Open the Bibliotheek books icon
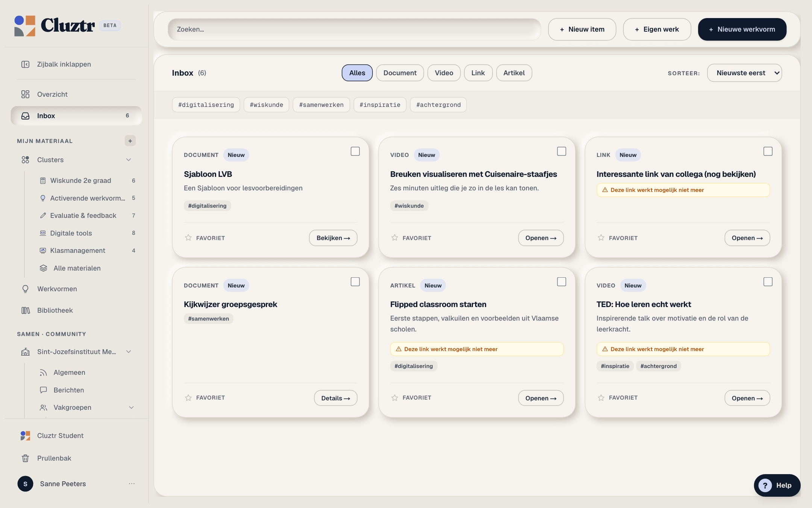Viewport: 812px width, 508px height. coord(25,310)
